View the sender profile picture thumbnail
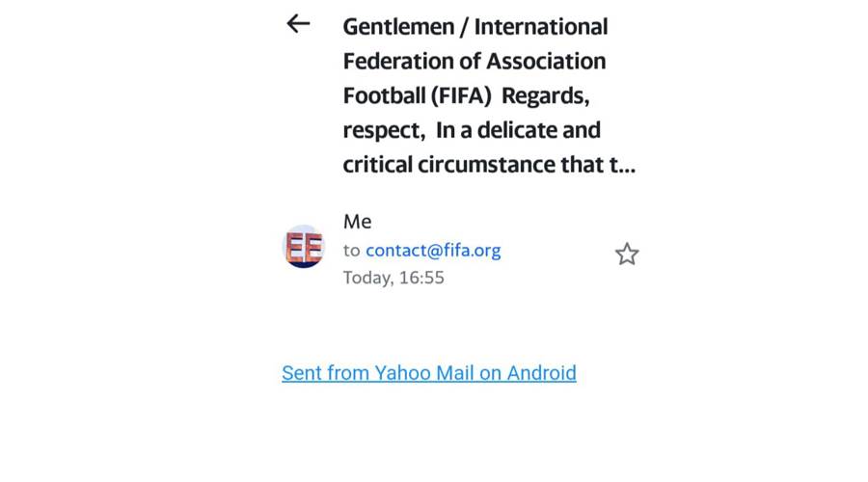868x482 pixels. coord(303,247)
